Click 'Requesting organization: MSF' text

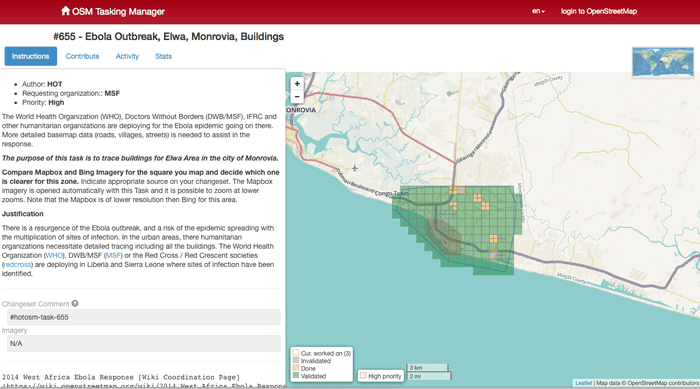(x=71, y=93)
